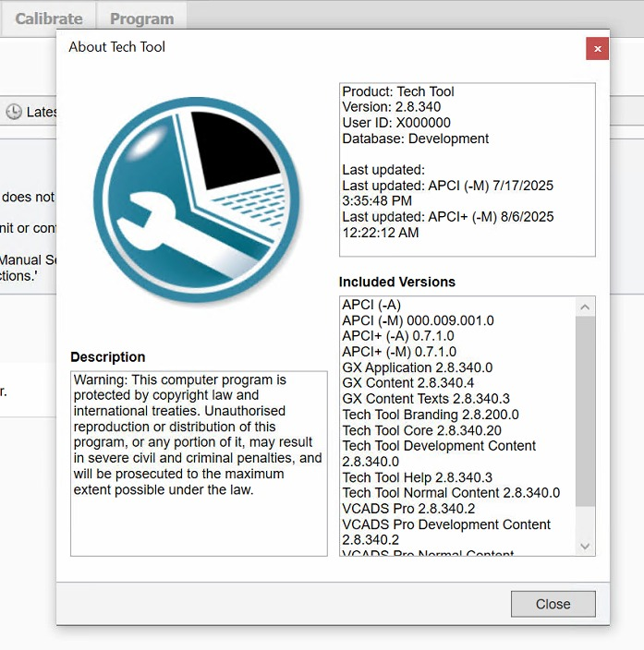Viewport: 644px width, 650px height.
Task: Click the Included Versions scrollbar thumb
Action: (585, 411)
